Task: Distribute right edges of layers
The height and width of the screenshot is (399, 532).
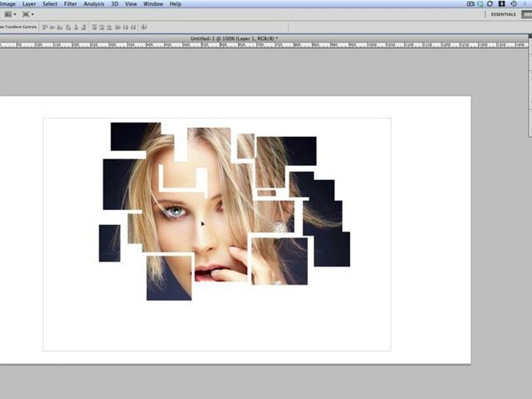Action: pyautogui.click(x=133, y=27)
